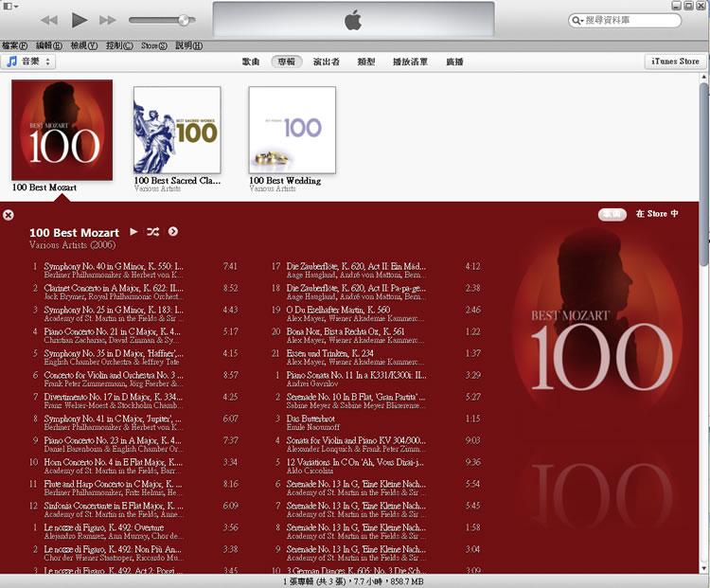Open the 檔案(F) menu
Screen dimensions: 710x588
[x=14, y=45]
